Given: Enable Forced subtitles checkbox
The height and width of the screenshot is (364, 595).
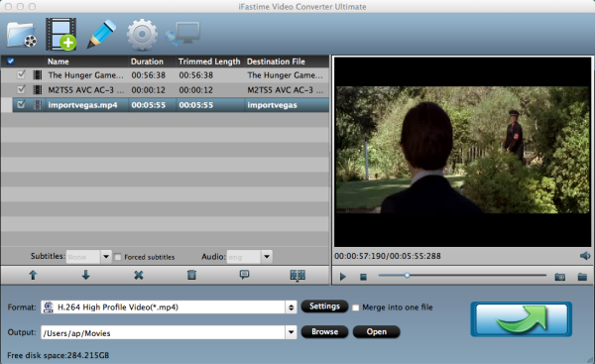Looking at the screenshot, I should click(118, 257).
